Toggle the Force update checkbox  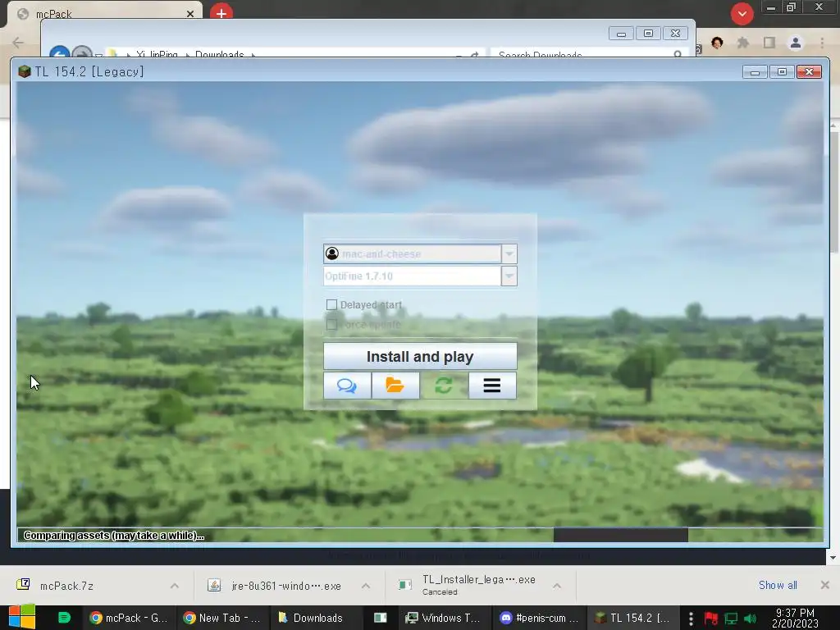pos(331,325)
